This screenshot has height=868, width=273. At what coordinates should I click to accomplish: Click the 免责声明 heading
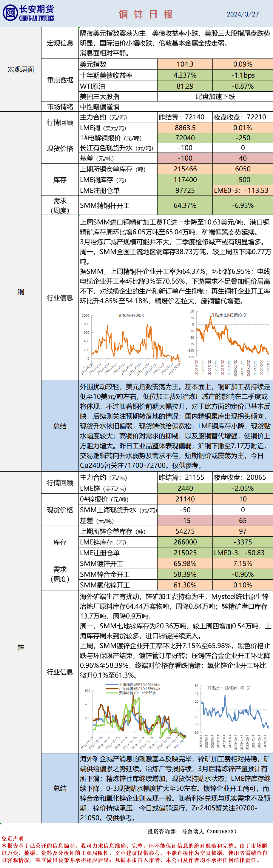(x=13, y=839)
